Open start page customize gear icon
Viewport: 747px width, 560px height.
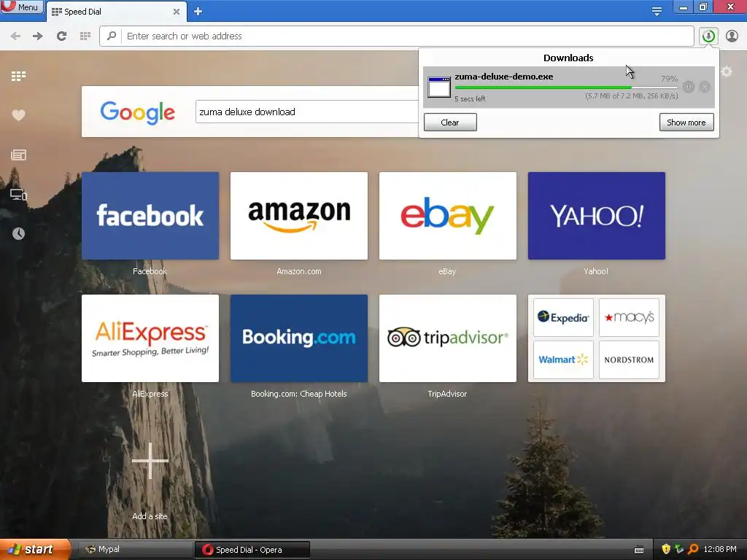(727, 71)
